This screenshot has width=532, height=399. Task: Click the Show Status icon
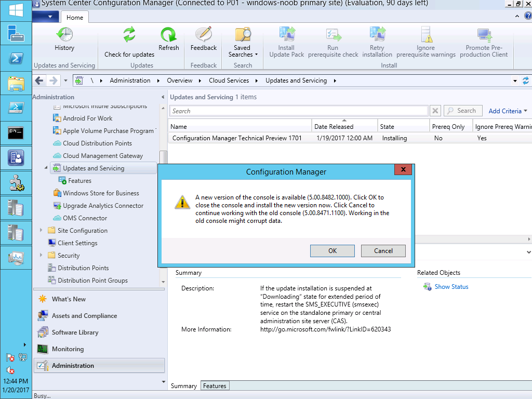(427, 287)
